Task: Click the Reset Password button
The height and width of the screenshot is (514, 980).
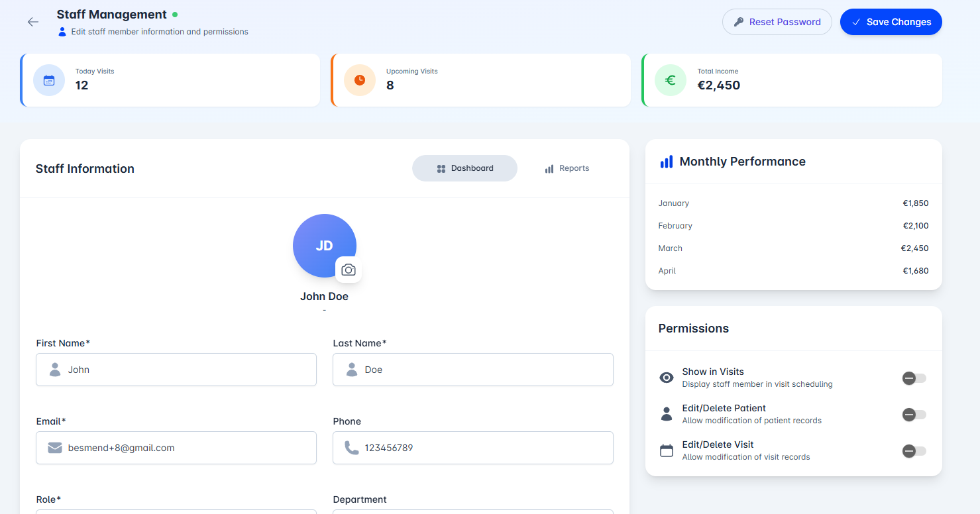Action: click(777, 22)
